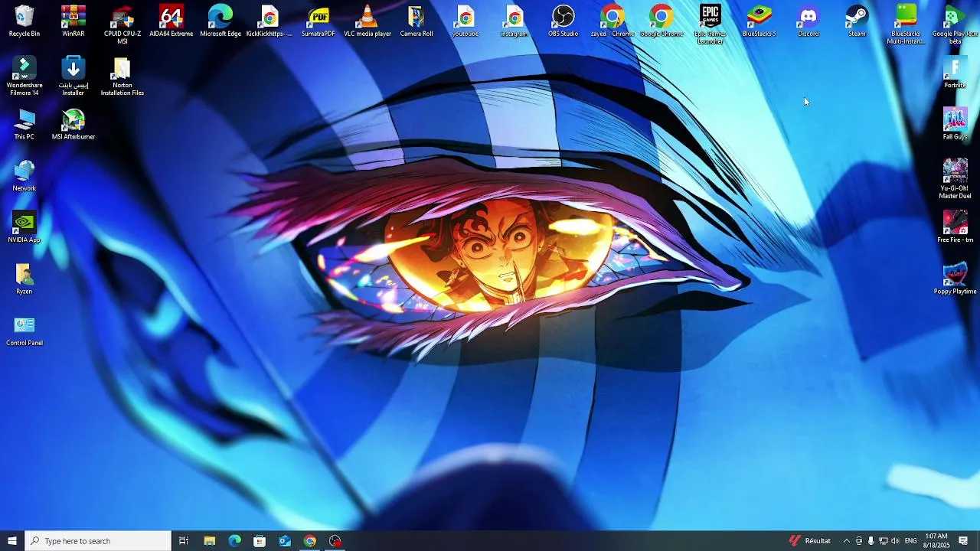
Task: Select the BlueStacks Multi-Instance icon
Action: pyautogui.click(x=906, y=24)
